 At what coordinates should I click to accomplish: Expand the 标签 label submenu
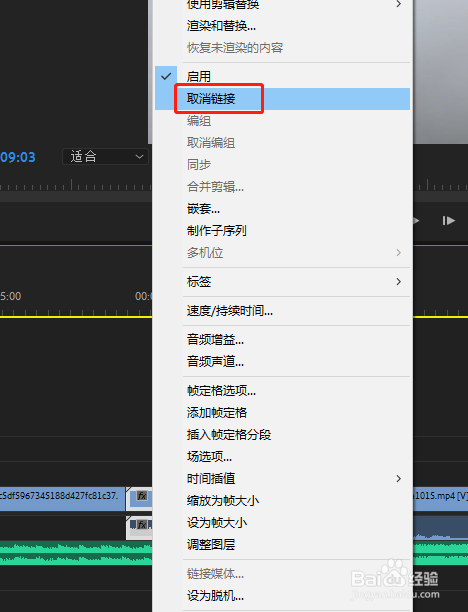click(x=283, y=282)
